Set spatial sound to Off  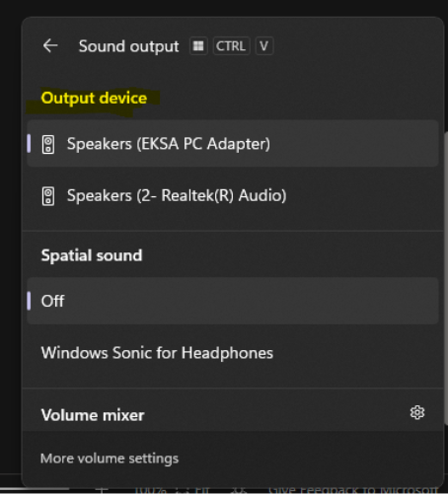tap(233, 301)
